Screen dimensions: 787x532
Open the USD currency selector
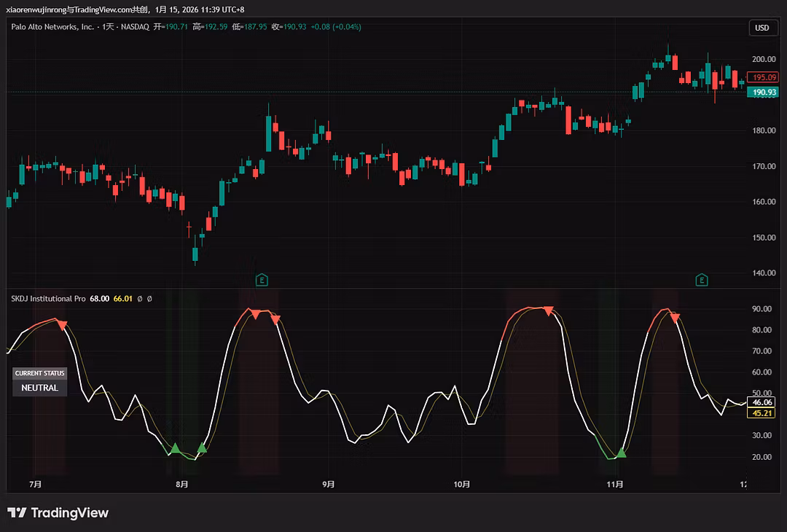(761, 28)
